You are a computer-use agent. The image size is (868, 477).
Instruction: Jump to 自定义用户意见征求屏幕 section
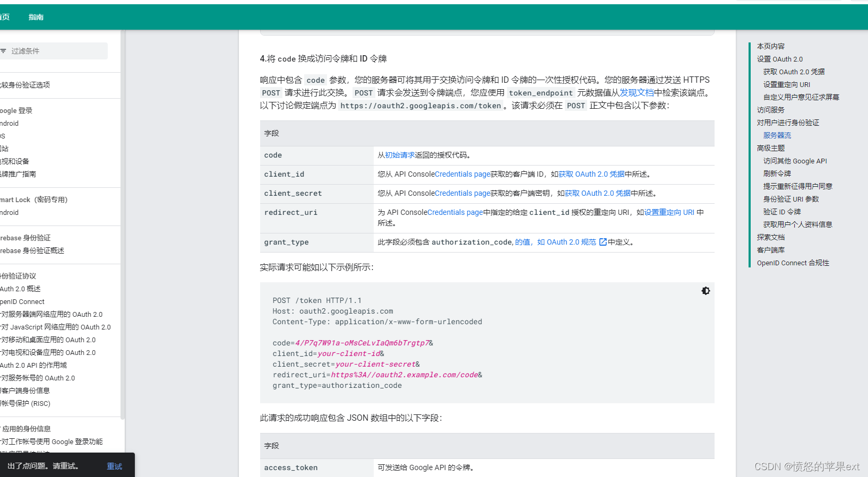click(801, 97)
